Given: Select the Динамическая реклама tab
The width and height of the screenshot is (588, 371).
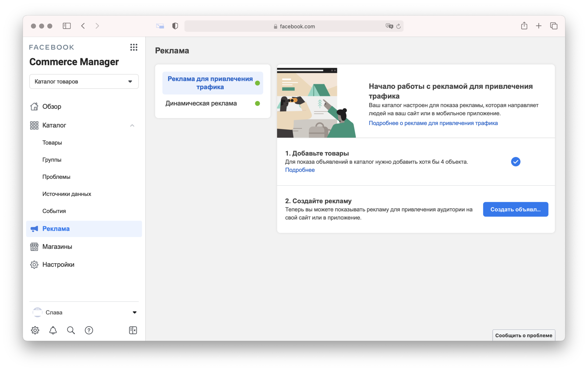Looking at the screenshot, I should tap(201, 103).
